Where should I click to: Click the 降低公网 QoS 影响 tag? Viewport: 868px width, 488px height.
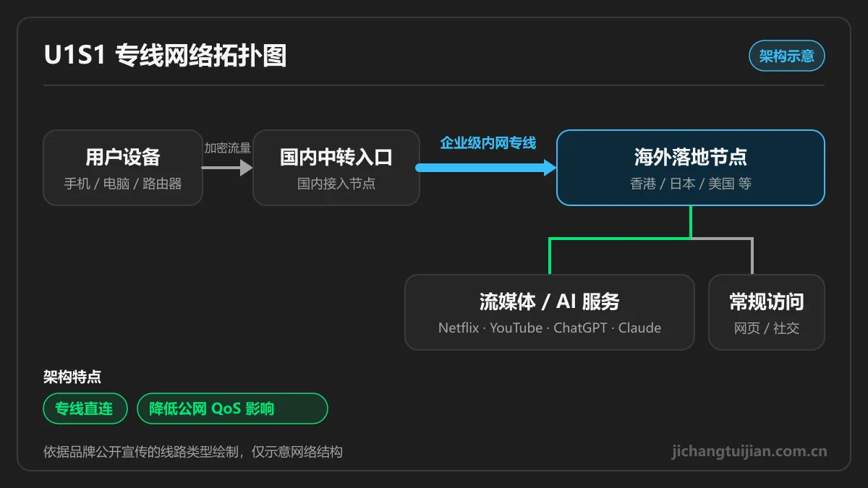coord(232,408)
